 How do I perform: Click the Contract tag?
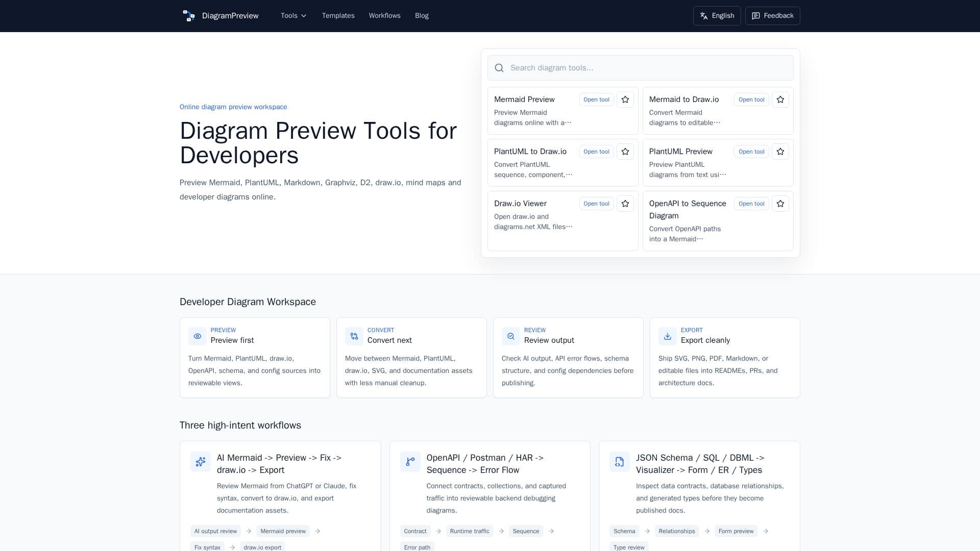tap(415, 531)
